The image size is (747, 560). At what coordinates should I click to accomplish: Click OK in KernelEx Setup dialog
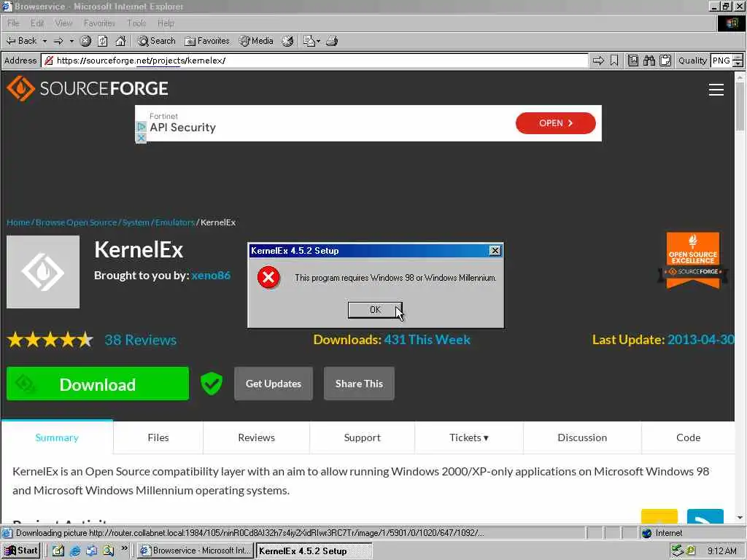coord(375,310)
